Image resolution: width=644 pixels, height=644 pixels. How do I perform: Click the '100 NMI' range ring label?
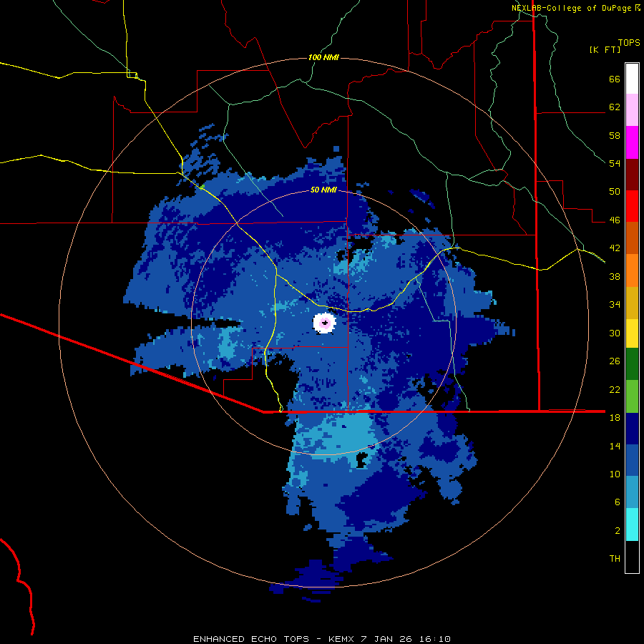click(323, 57)
